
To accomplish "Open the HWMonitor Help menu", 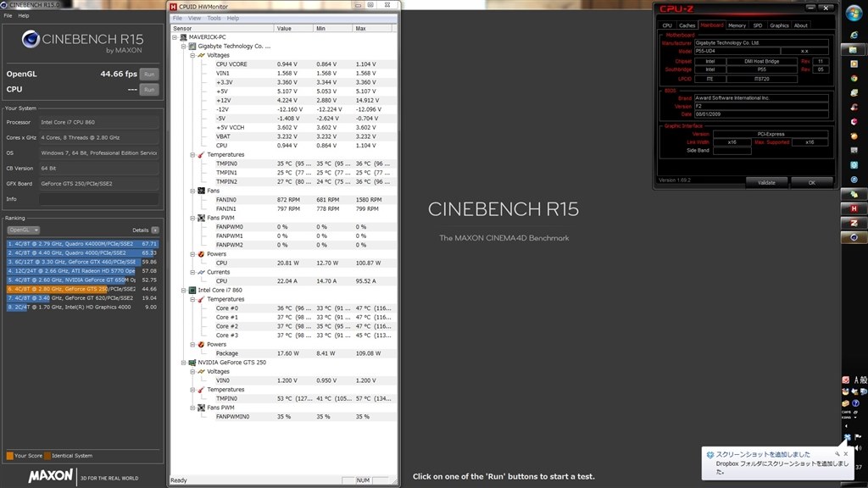I will [x=233, y=19].
